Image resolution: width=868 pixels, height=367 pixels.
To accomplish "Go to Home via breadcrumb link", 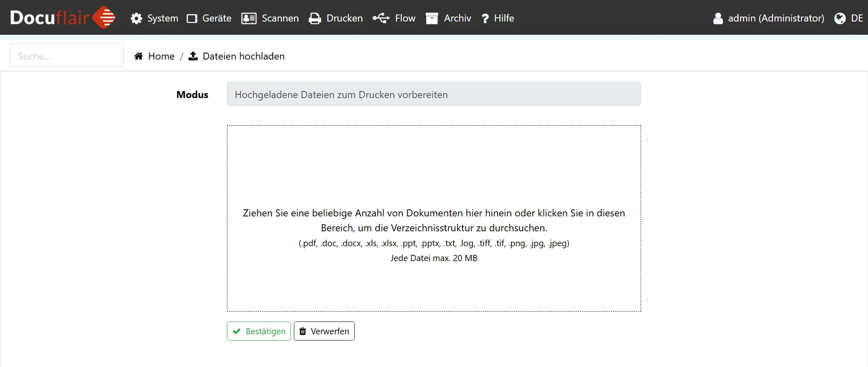I will (161, 56).
